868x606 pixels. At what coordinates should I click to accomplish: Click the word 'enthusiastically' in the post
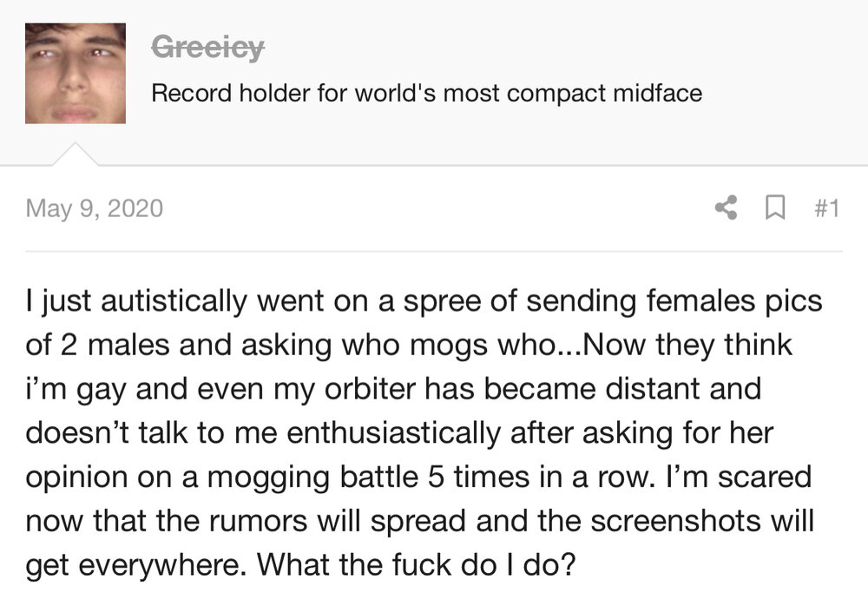pyautogui.click(x=393, y=433)
